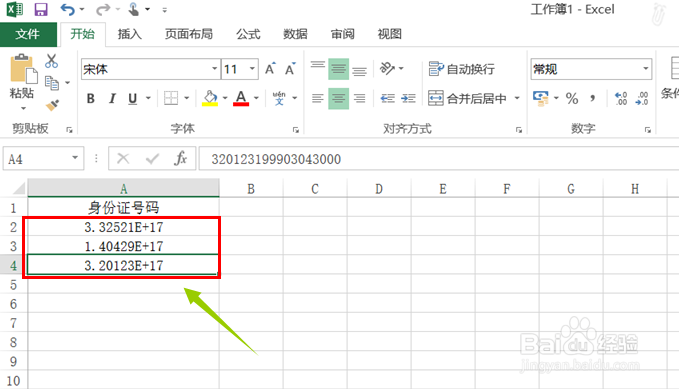The image size is (679, 389).
Task: Cut selection with scissors icon
Action: click(x=51, y=61)
